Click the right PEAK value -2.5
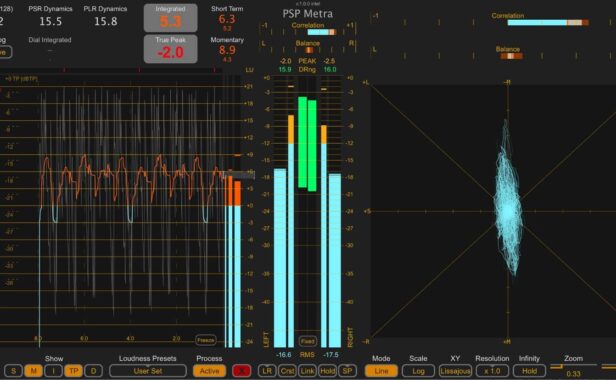The height and width of the screenshot is (380, 616). 329,61
